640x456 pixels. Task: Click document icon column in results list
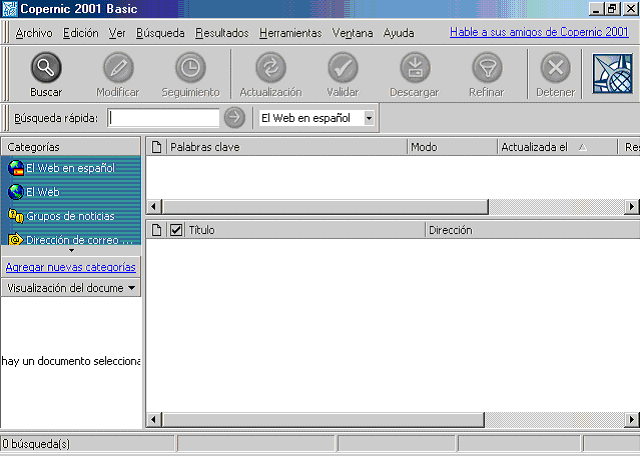click(156, 230)
